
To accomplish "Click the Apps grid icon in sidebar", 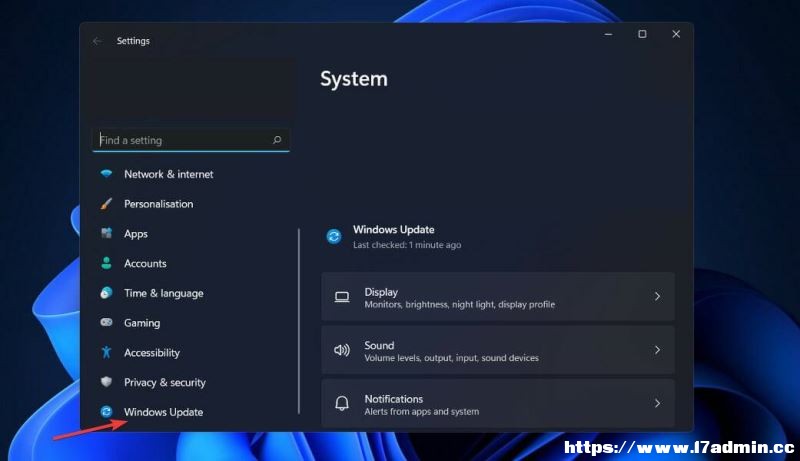I will pyautogui.click(x=106, y=234).
